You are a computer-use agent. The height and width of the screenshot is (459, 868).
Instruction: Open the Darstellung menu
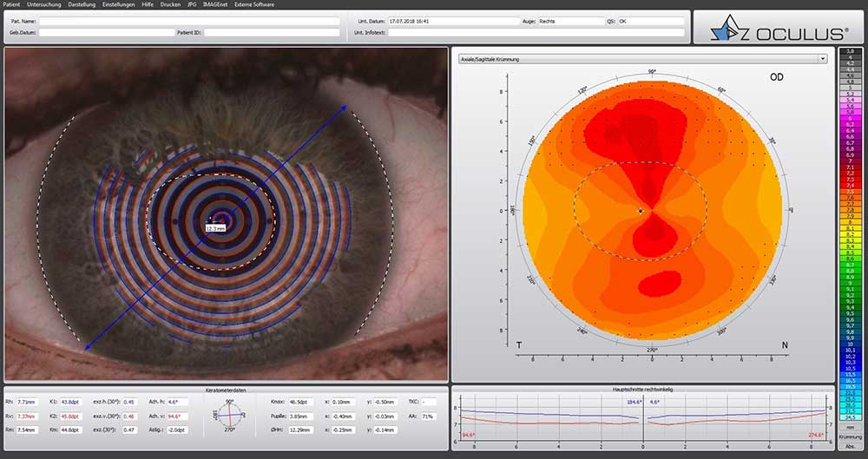(82, 3)
